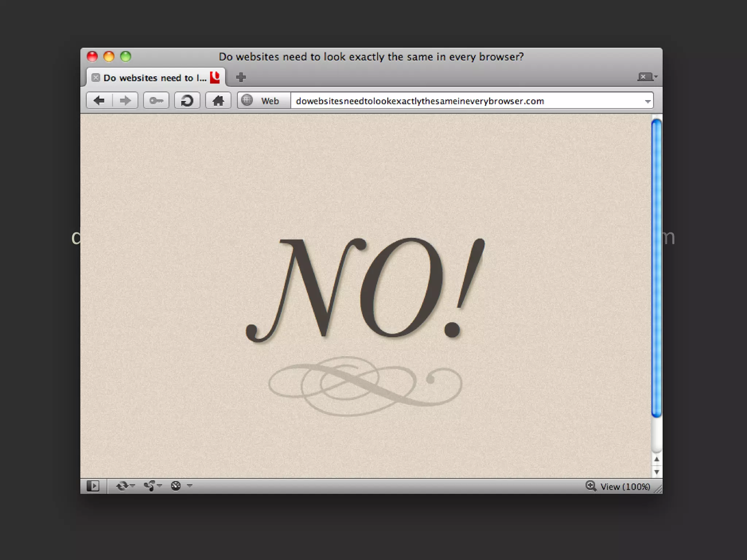Click the blue vertical scrollbar thumb
The image size is (747, 560).
656,268
